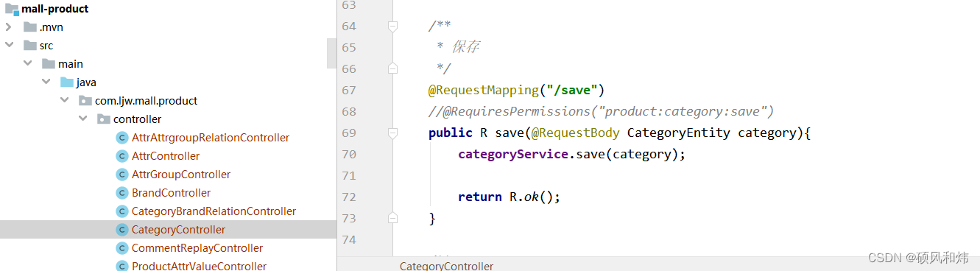The width and height of the screenshot is (980, 271).
Task: Click the main folder icon
Action: point(49,64)
